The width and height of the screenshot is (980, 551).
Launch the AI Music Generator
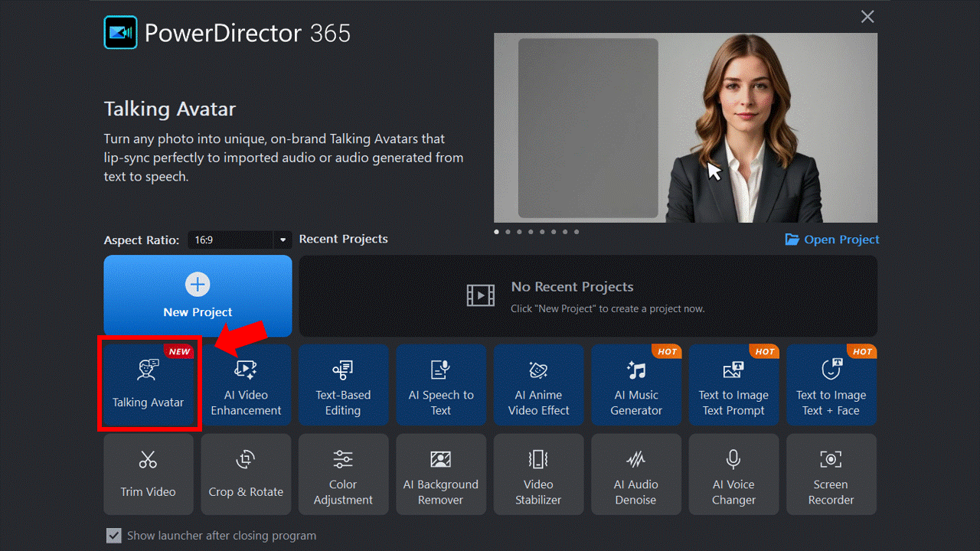pyautogui.click(x=636, y=385)
